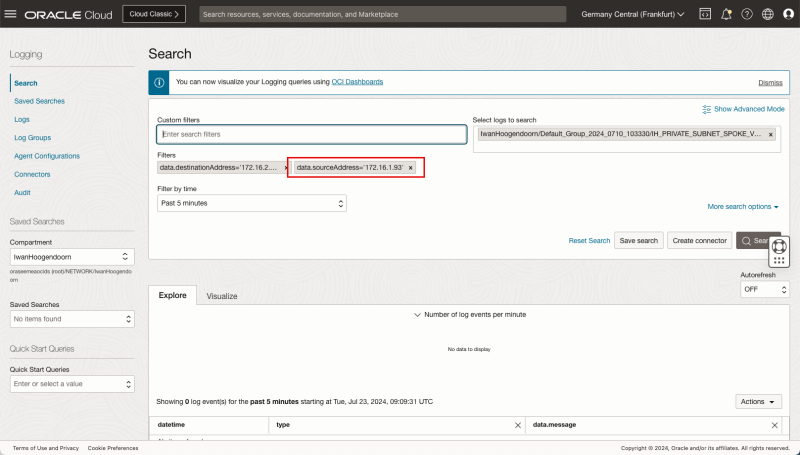Viewport: 800px width, 455px height.
Task: Expand the Filter by time dropdown
Action: 252,203
